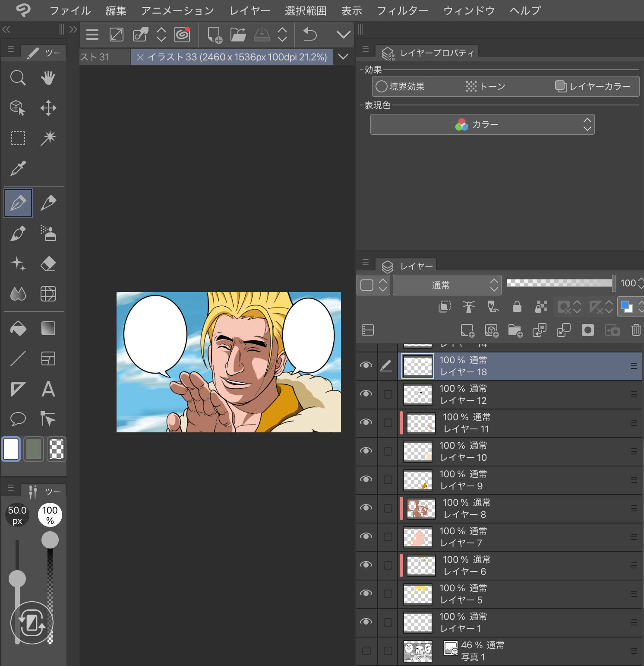This screenshot has width=644, height=666.
Task: Select the speech Balloon tool
Action: tap(18, 419)
